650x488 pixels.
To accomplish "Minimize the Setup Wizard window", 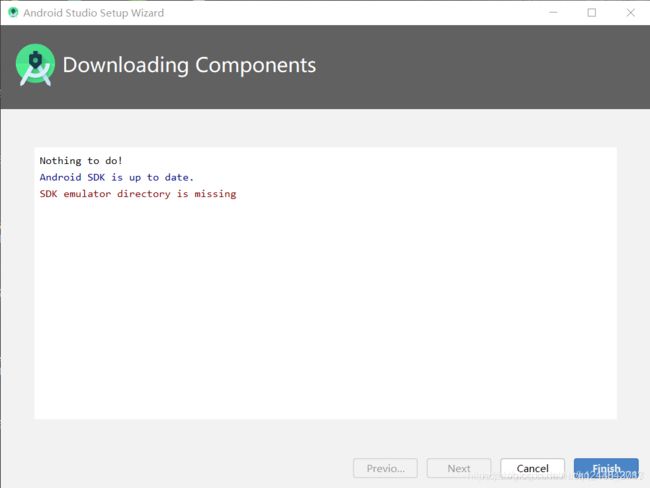I will click(553, 12).
